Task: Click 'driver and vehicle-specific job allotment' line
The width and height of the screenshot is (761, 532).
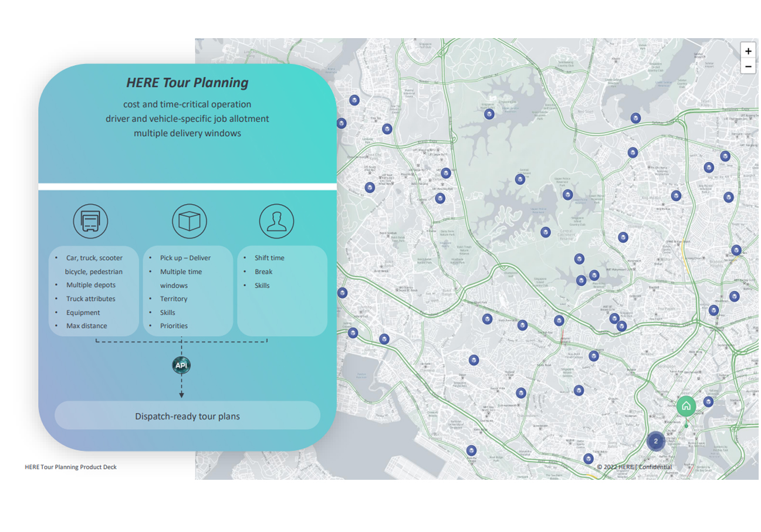Action: [187, 118]
